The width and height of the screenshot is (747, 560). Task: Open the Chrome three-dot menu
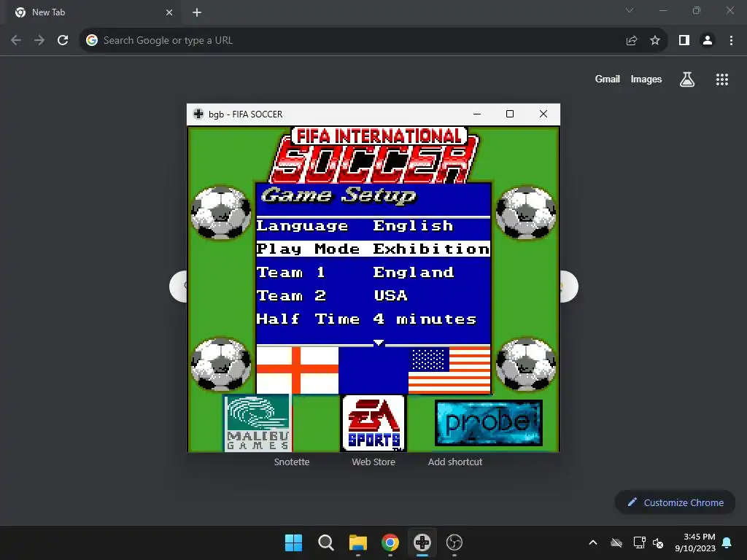pos(731,41)
